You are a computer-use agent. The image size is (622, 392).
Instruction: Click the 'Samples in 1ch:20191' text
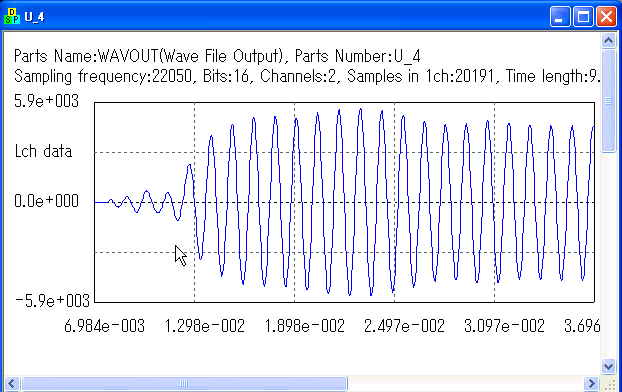click(421, 76)
